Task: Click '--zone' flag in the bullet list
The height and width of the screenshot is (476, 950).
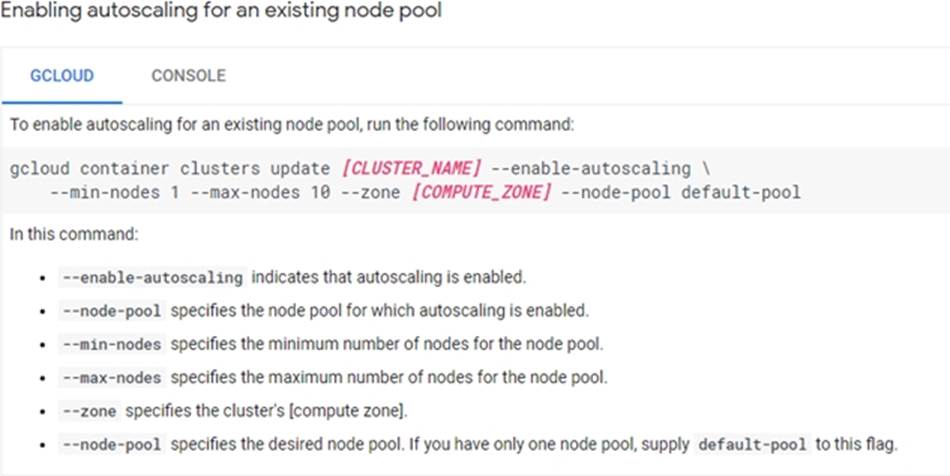Action: click(x=89, y=411)
